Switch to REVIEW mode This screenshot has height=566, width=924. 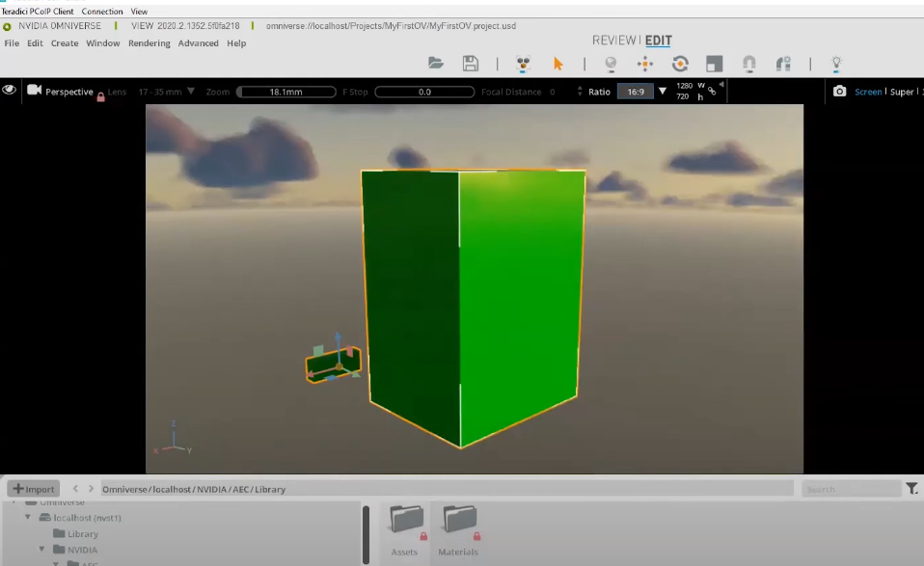[x=614, y=40]
